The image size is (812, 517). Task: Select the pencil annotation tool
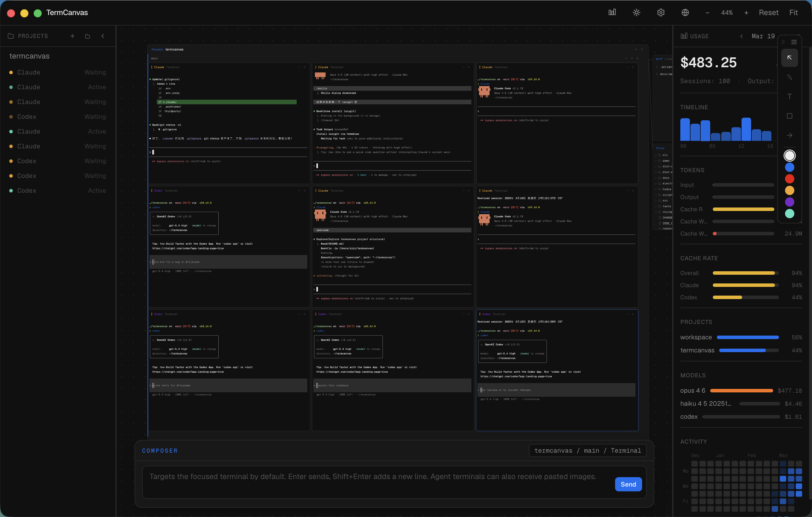789,77
